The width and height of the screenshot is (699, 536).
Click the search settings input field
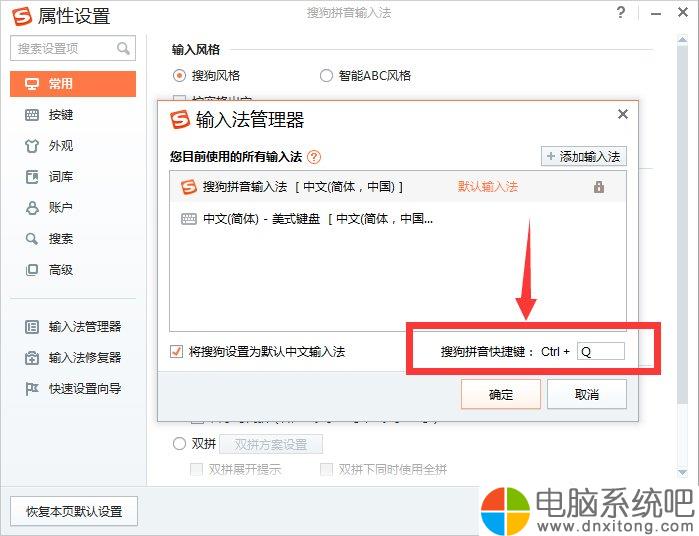click(x=73, y=48)
